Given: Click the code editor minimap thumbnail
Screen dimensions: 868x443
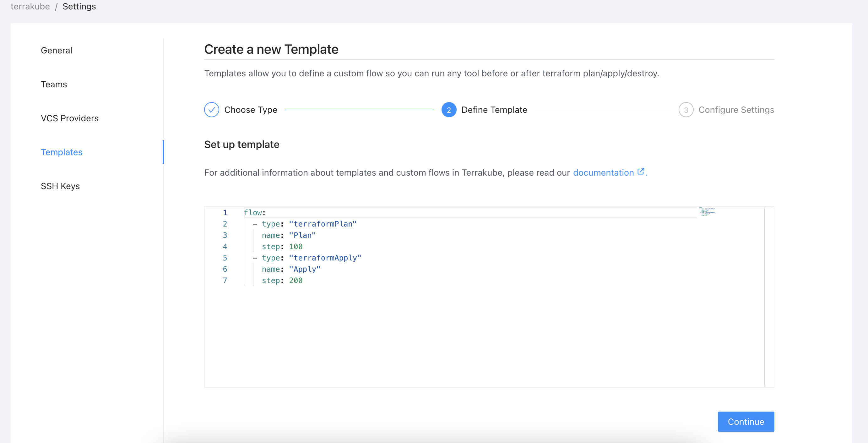Looking at the screenshot, I should click(708, 212).
